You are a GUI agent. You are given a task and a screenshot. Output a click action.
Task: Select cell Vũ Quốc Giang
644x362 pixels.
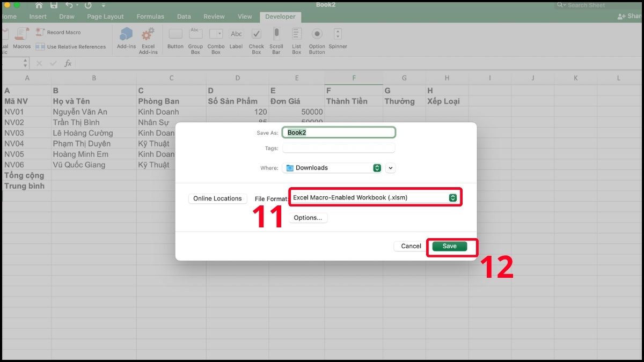tap(94, 165)
